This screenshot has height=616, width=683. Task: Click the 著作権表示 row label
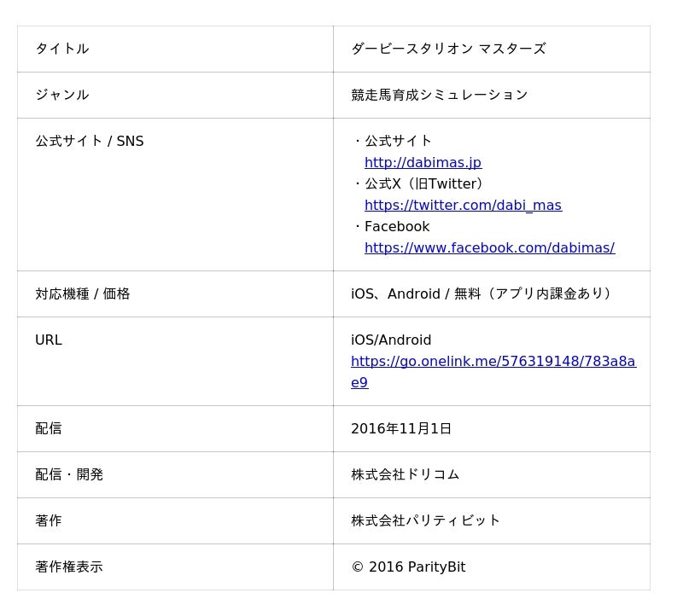click(69, 567)
